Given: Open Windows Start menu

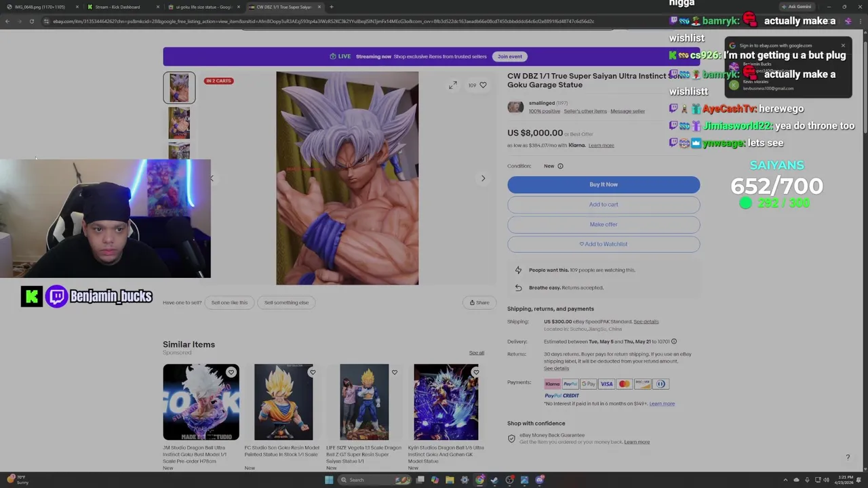Looking at the screenshot, I should (329, 480).
